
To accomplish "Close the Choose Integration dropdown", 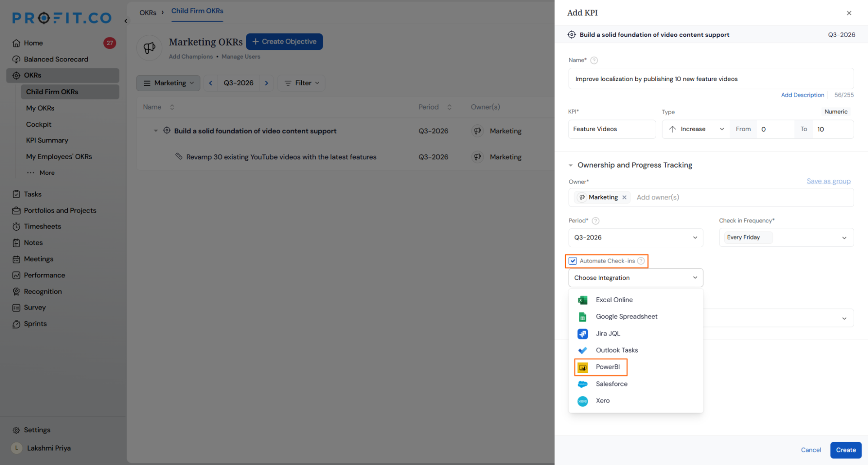I will click(636, 278).
